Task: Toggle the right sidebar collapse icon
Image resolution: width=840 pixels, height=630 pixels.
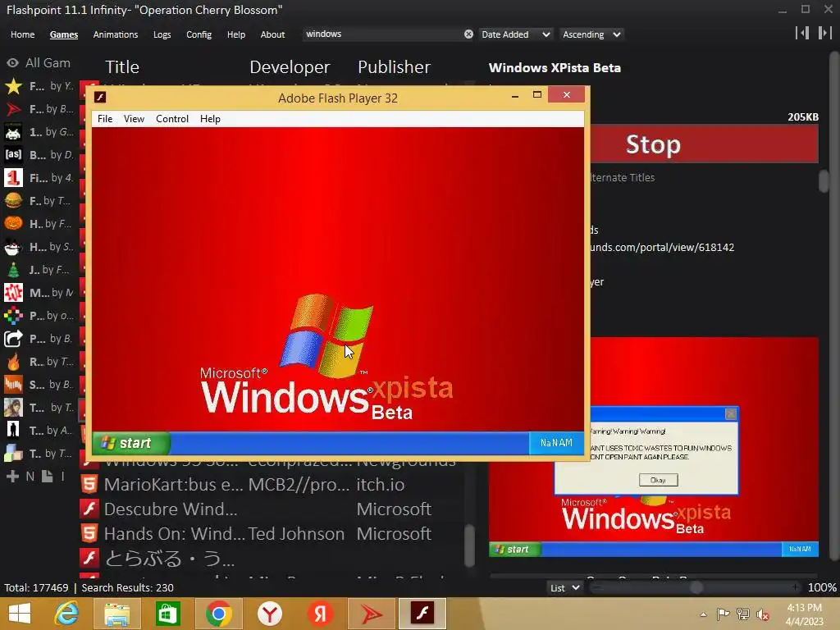Action: [x=825, y=33]
